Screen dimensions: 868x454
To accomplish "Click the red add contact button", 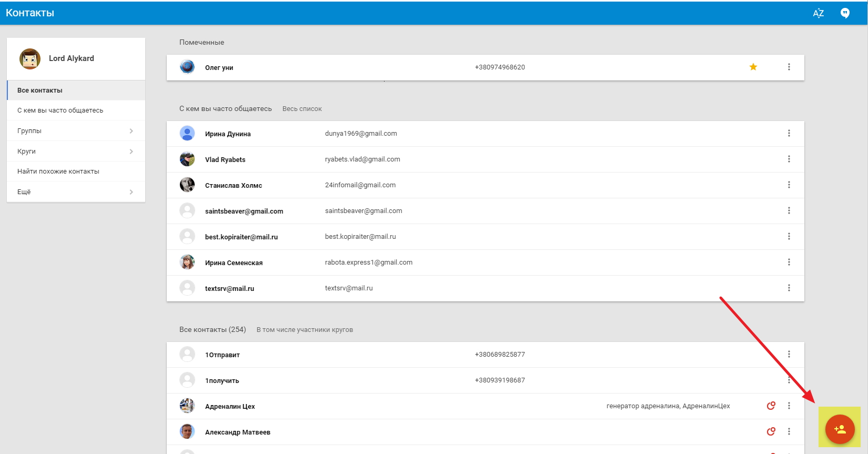I will point(840,429).
